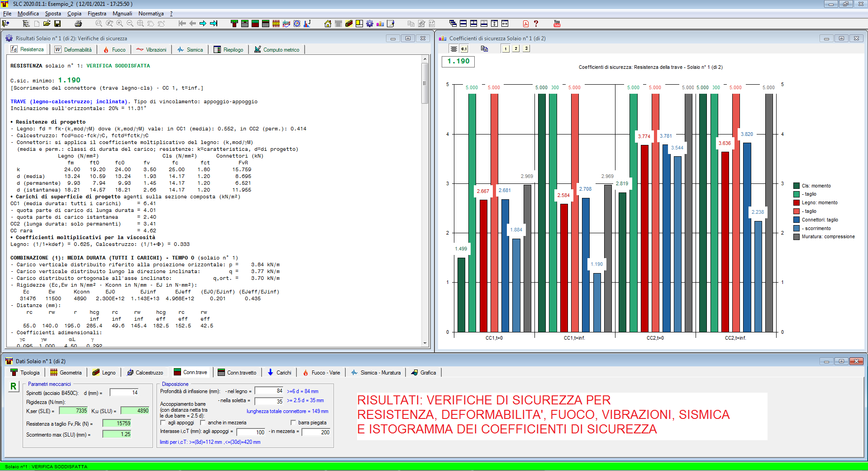The height and width of the screenshot is (471, 868).
Task: Click the green R button in data panel
Action: coord(14,386)
